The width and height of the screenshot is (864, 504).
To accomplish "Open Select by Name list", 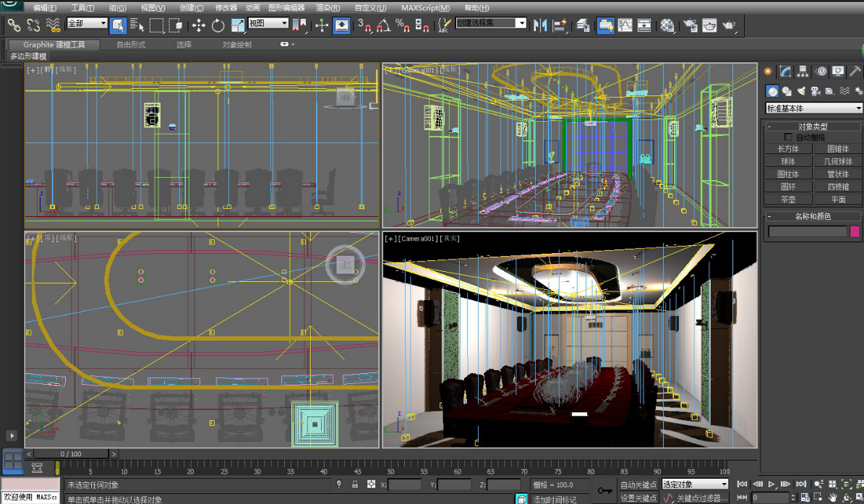I will tap(137, 25).
